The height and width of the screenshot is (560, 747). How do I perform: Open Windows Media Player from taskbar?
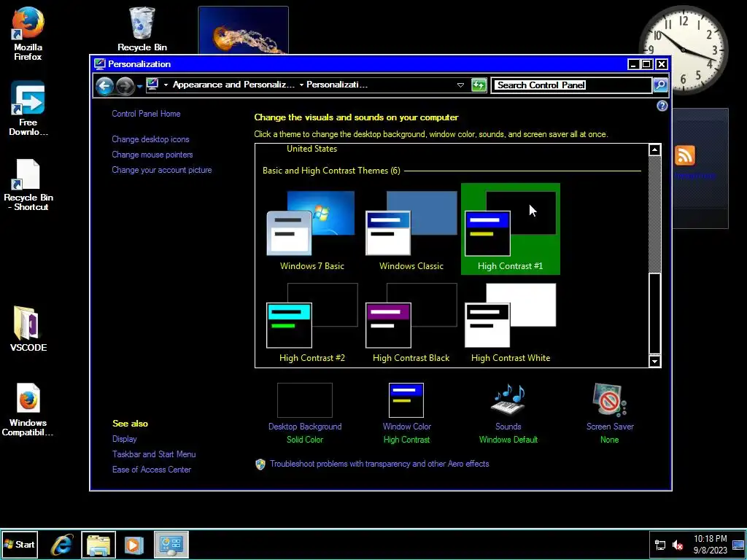(x=134, y=545)
